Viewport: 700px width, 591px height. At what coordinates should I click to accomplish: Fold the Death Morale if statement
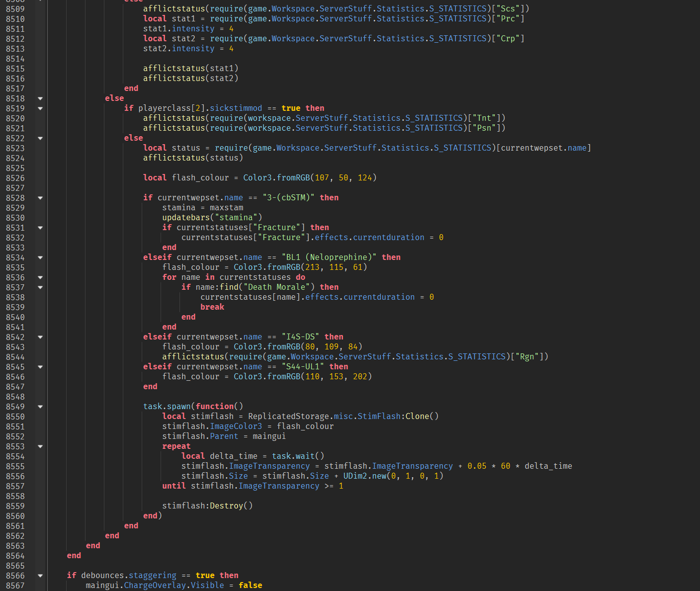click(40, 287)
